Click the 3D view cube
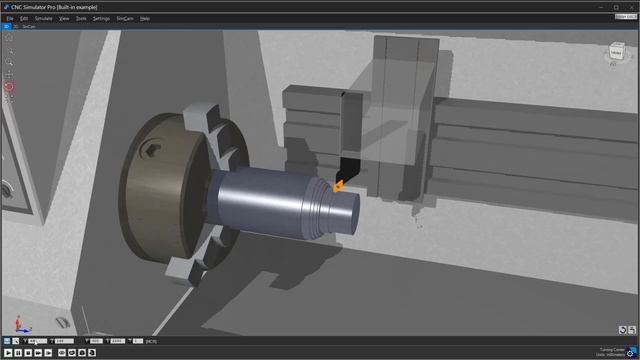The height and width of the screenshot is (360, 640). click(x=616, y=52)
